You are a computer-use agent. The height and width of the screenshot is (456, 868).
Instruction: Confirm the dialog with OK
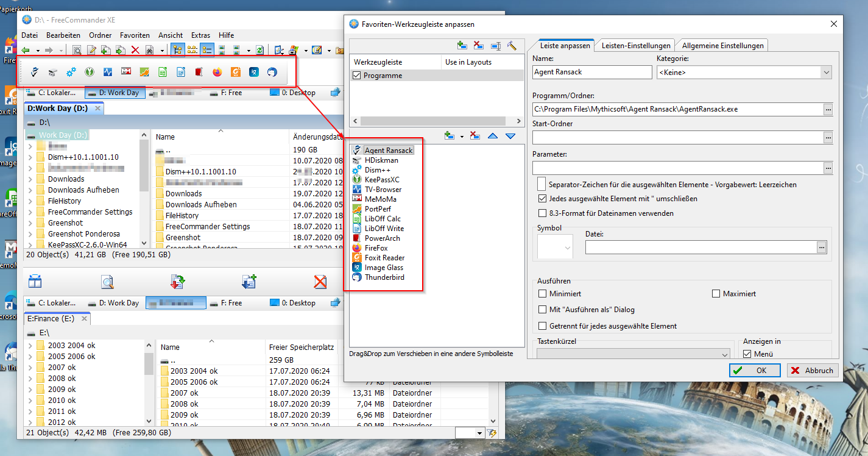pos(755,370)
